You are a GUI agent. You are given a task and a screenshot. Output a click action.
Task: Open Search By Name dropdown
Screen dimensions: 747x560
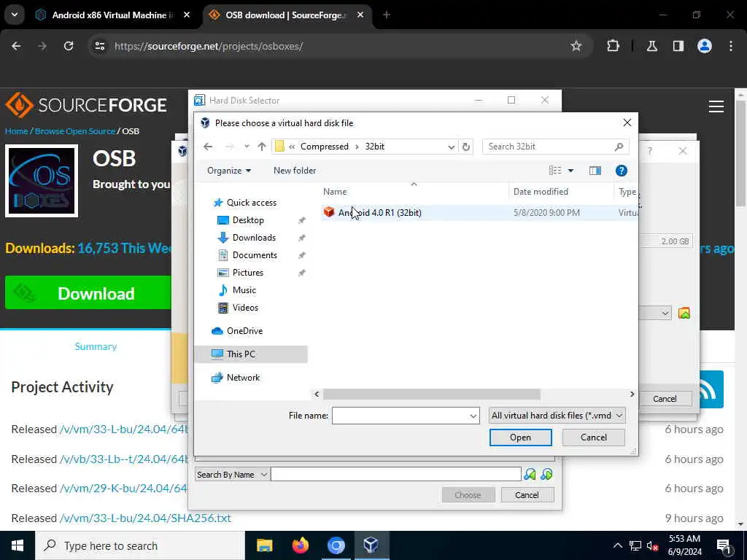(x=231, y=475)
